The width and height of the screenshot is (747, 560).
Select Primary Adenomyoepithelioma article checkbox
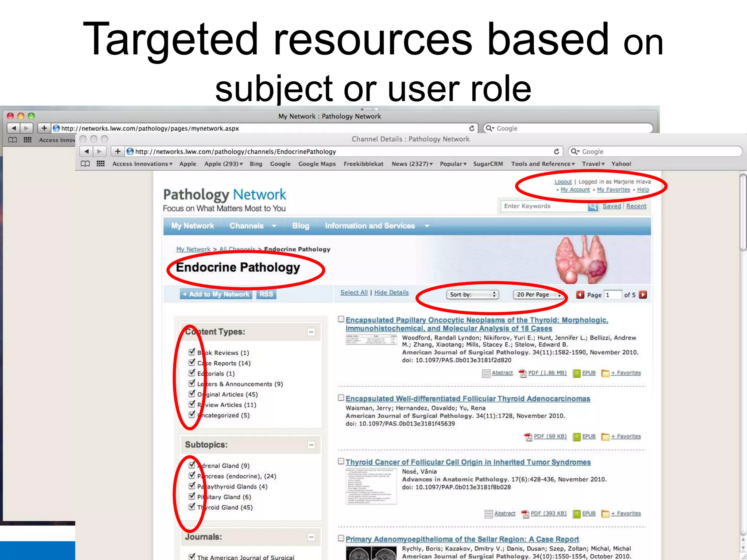341,538
